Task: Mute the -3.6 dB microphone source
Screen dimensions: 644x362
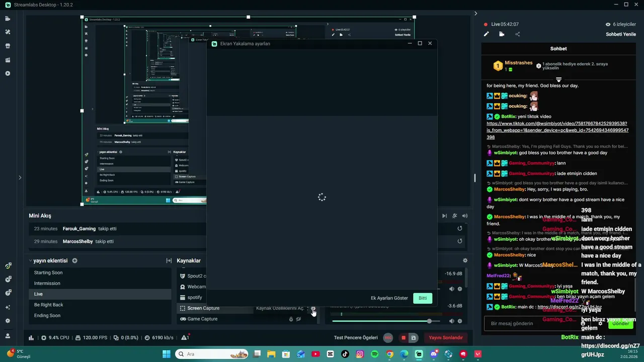Action: point(451,321)
